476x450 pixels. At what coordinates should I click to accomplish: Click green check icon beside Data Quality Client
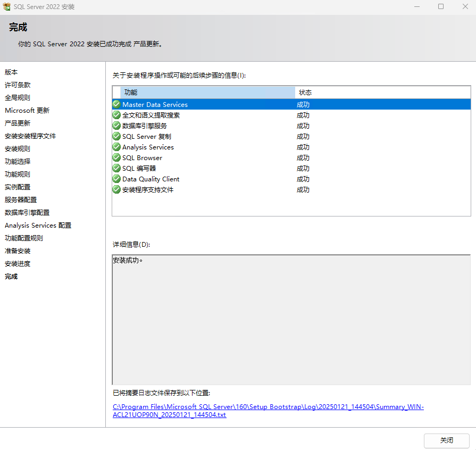click(x=116, y=179)
